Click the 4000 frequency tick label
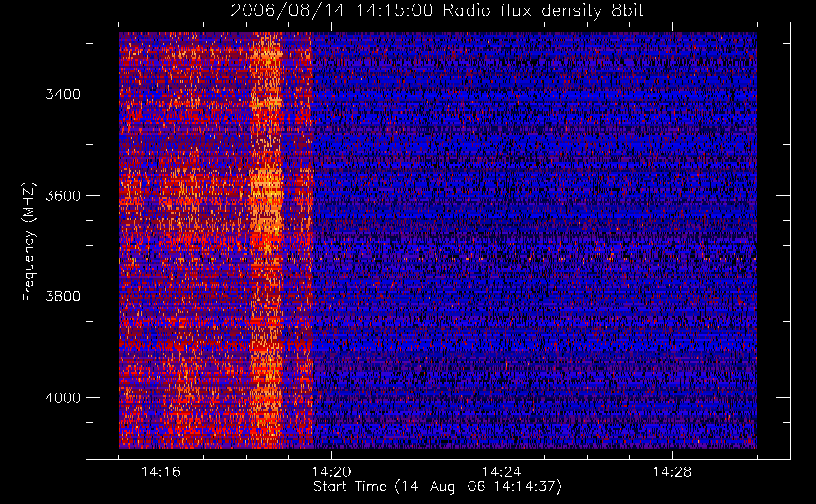816x504 pixels. [x=63, y=398]
